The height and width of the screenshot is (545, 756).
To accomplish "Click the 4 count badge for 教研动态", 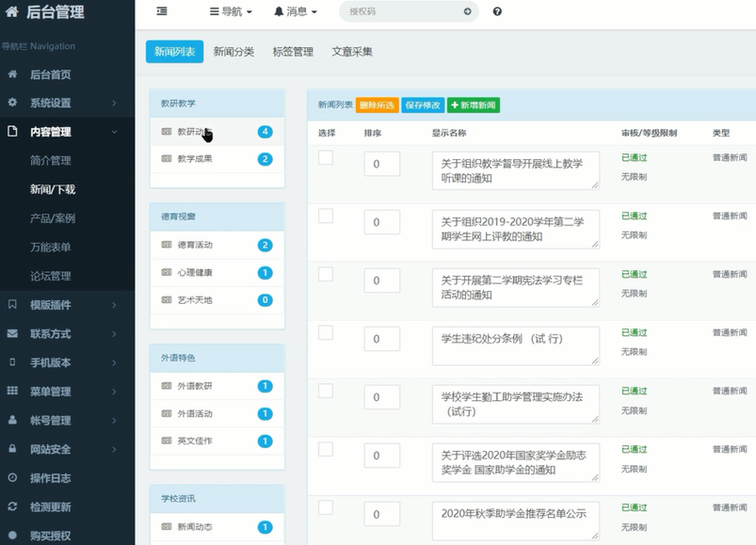I will click(265, 132).
